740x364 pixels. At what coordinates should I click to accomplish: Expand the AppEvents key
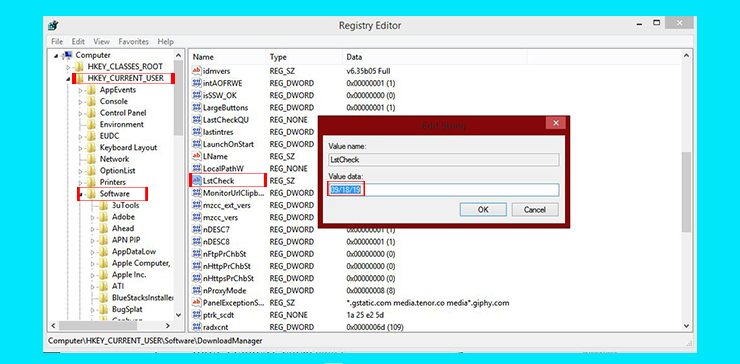[x=81, y=90]
